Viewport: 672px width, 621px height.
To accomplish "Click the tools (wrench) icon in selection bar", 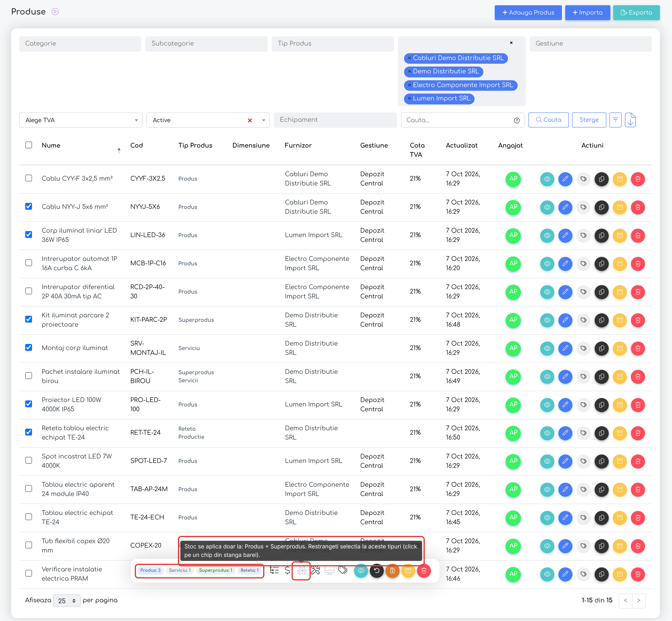I will 315,571.
